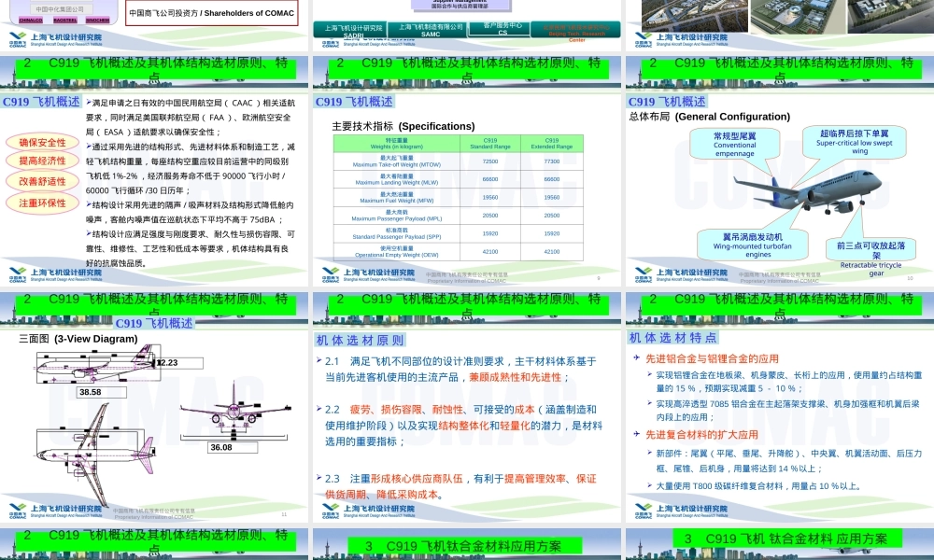This screenshot has width=934, height=560.
Task: Click the C919 aircraft picture
Action: pos(807,191)
